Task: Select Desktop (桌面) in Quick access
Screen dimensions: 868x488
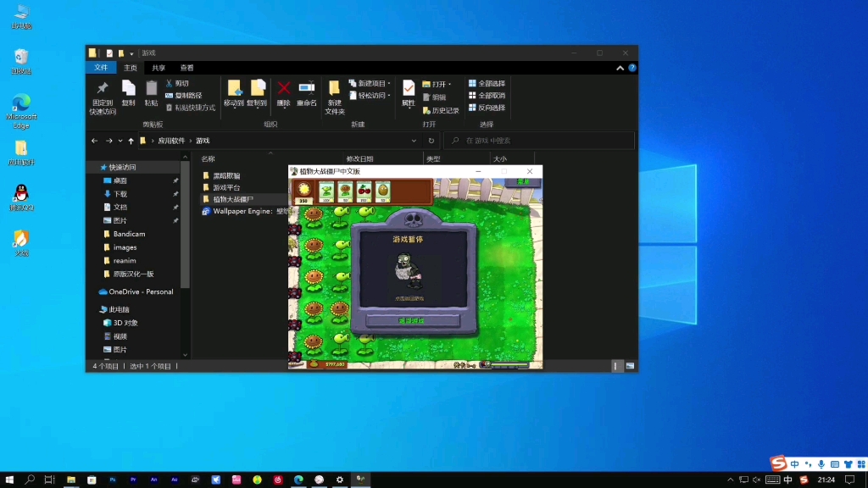Action: pyautogui.click(x=120, y=180)
